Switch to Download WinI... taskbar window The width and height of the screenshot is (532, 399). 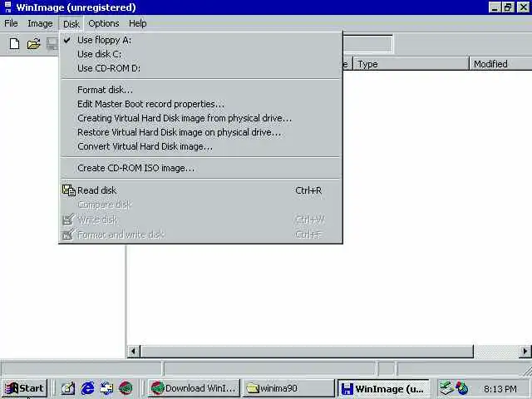pos(194,388)
